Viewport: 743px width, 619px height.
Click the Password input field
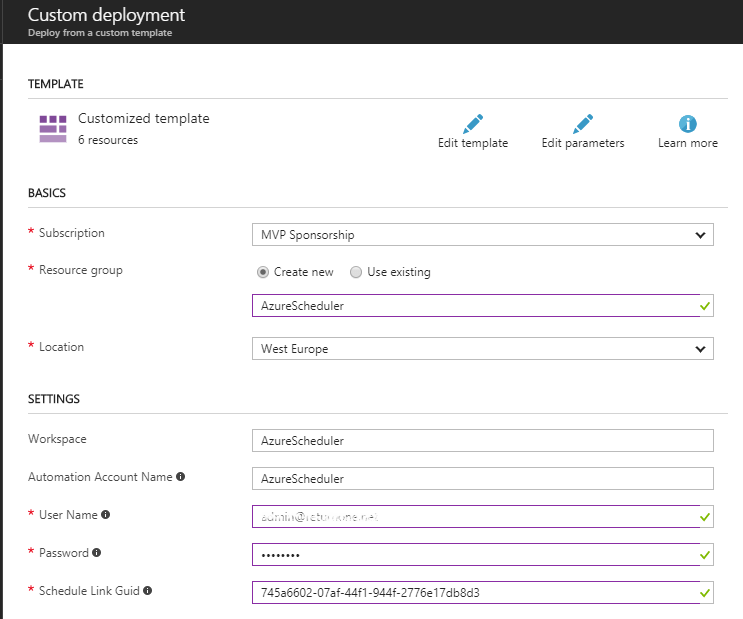(x=475, y=554)
